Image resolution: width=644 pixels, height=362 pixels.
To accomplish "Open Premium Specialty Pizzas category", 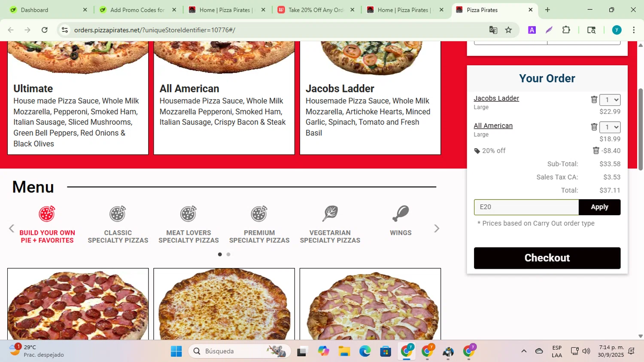I will click(x=259, y=225).
